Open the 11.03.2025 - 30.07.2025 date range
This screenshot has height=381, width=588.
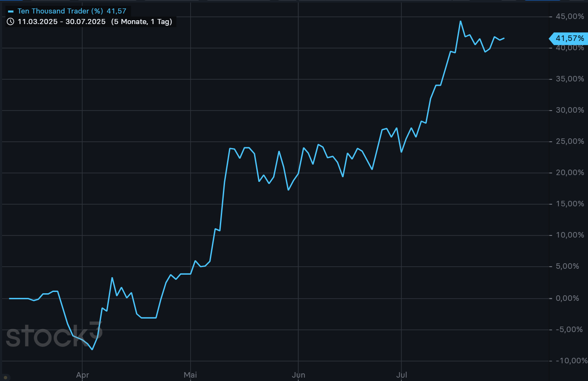(62, 22)
